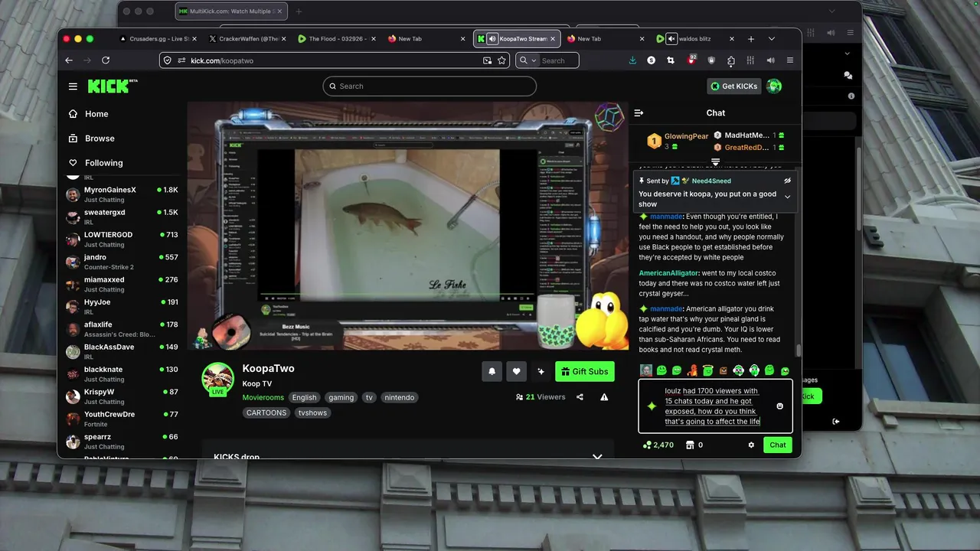This screenshot has height=551, width=980.
Task: Focus the Kick site search box
Action: (430, 86)
